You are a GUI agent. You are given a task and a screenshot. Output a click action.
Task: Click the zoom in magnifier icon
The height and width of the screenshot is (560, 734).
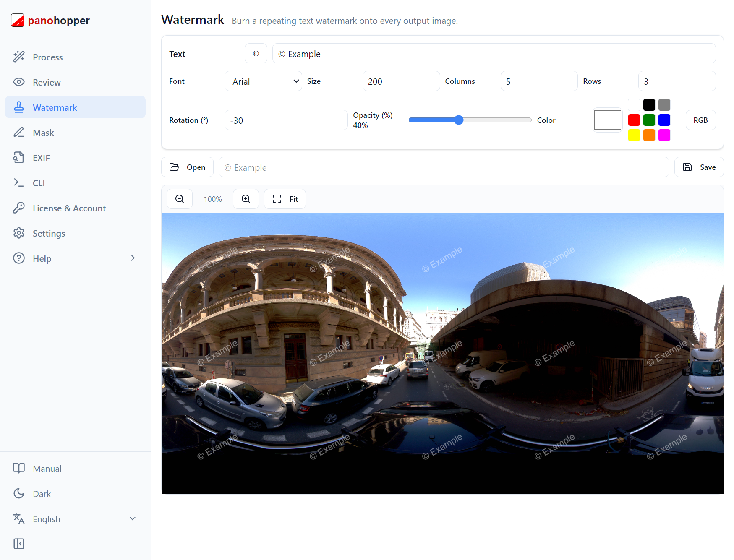246,199
